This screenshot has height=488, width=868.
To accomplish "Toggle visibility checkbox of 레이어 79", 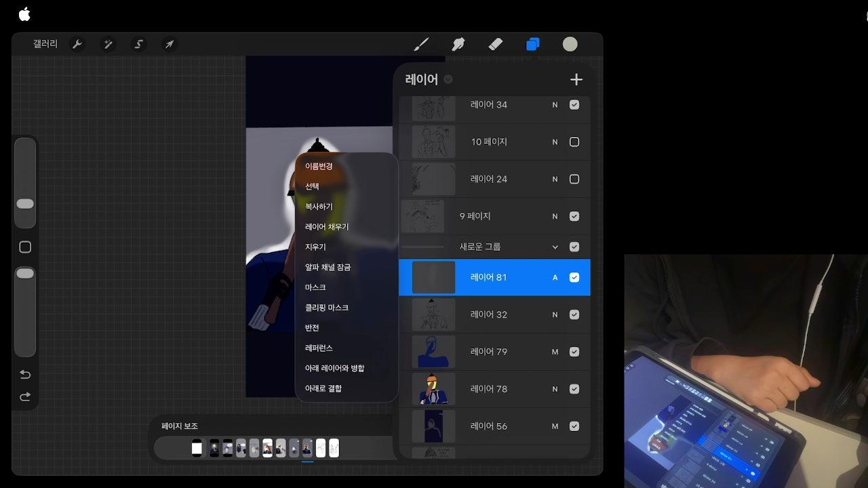I will pyautogui.click(x=574, y=352).
